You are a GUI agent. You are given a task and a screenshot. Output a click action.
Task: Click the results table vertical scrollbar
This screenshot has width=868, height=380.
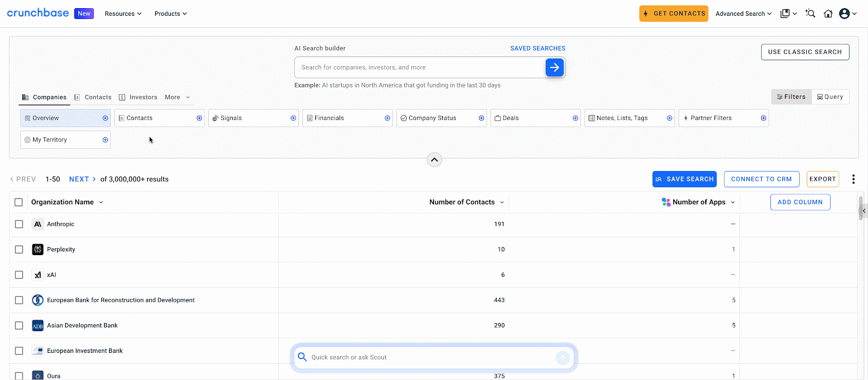(x=860, y=208)
